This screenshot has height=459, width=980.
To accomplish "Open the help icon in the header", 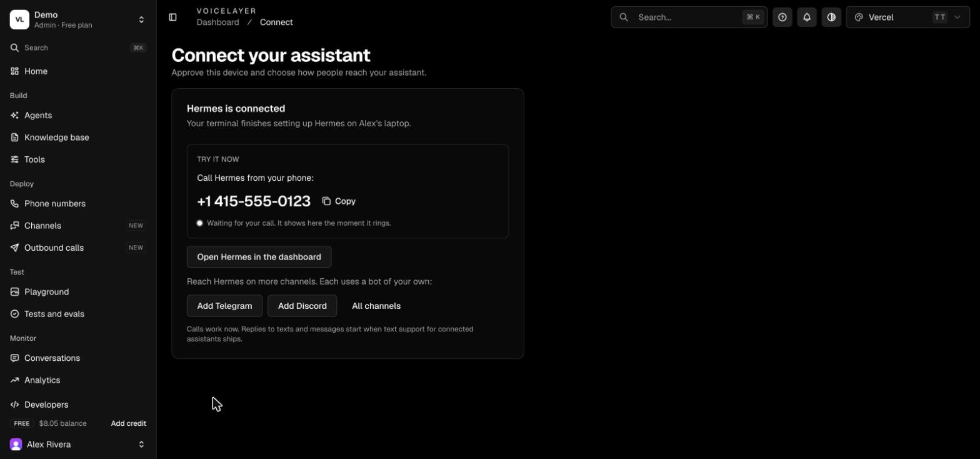I will 782,18.
